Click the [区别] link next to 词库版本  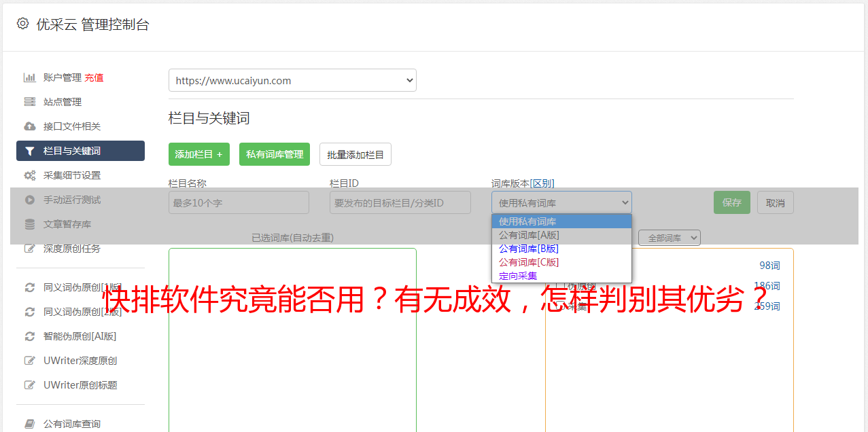point(542,183)
